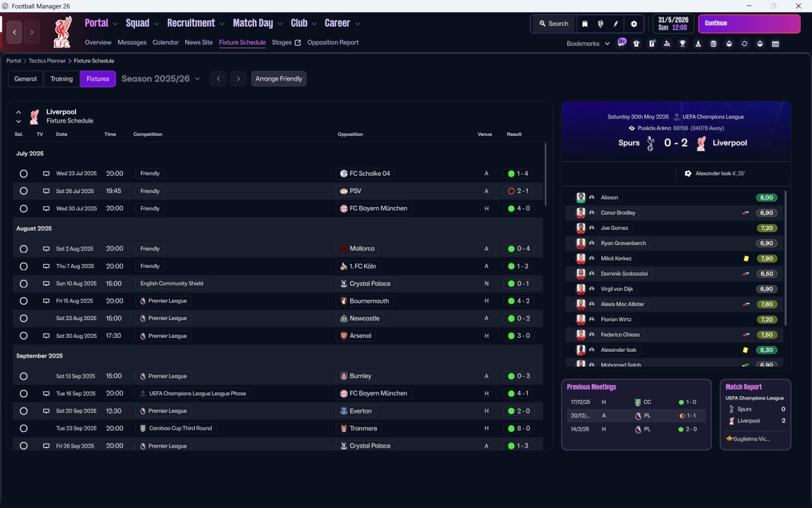
Task: Click the yellow card icon on Miloš Kerkez row
Action: (x=746, y=258)
